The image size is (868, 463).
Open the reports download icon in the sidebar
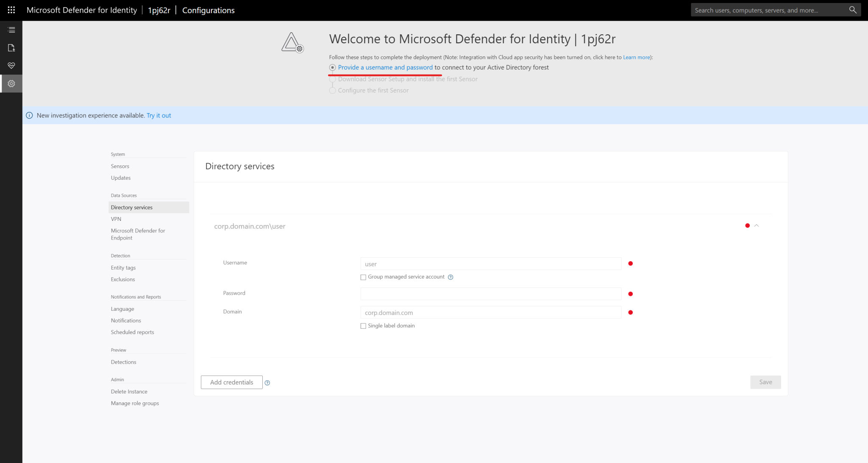(11, 47)
